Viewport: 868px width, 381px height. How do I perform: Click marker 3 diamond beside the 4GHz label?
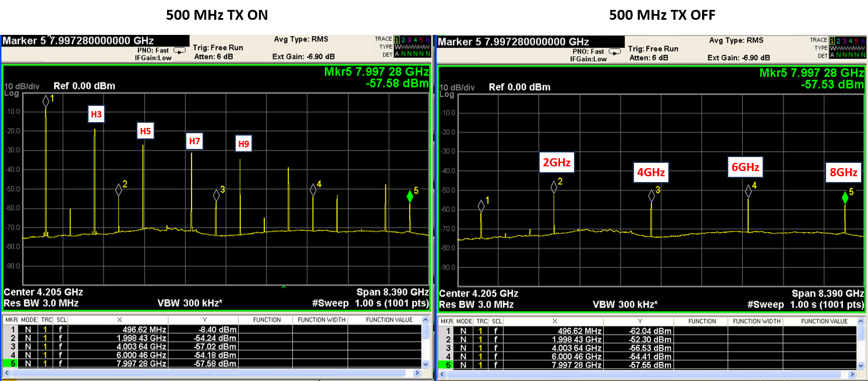tap(652, 196)
